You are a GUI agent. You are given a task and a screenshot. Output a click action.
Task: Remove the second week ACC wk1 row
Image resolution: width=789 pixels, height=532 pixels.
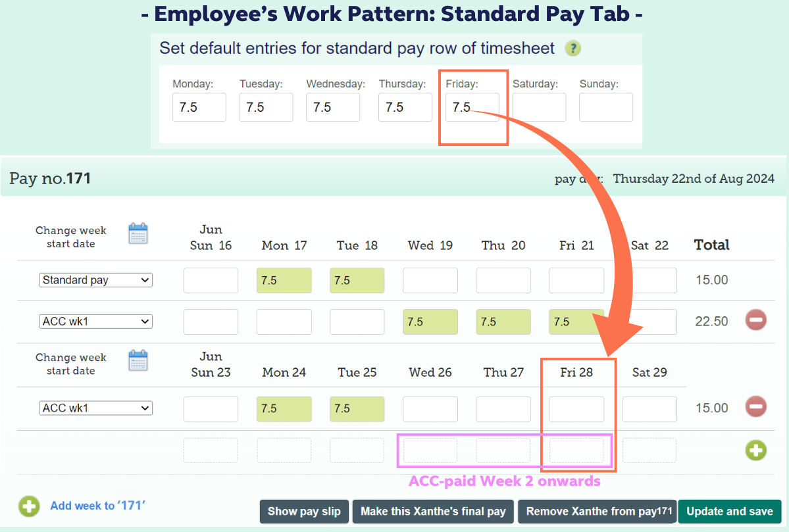click(x=755, y=407)
